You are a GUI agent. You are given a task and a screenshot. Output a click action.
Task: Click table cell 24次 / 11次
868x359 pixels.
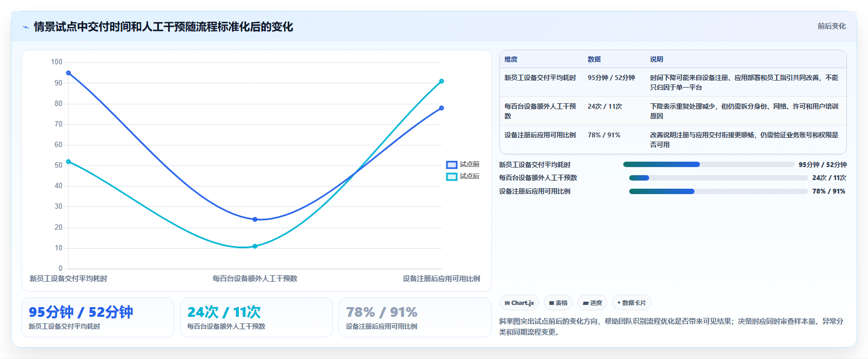coord(605,107)
